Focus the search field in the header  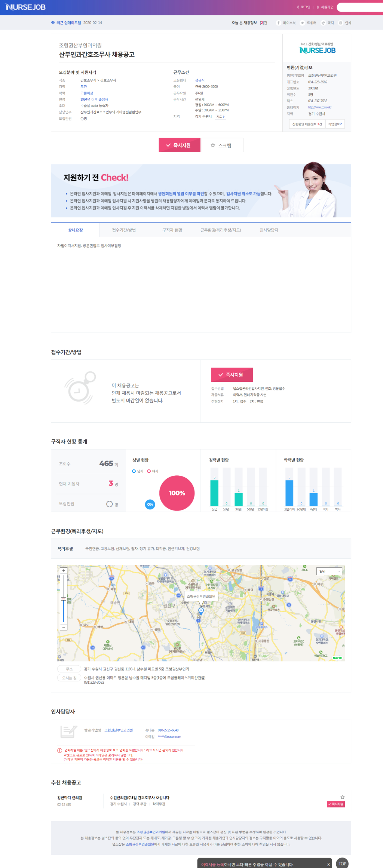[360, 7]
